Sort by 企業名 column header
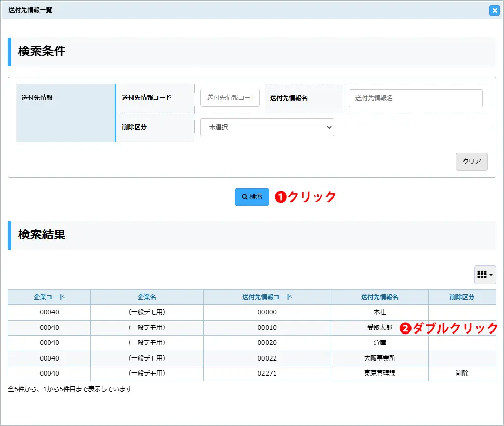Viewport: 504px width, 426px height. [x=147, y=297]
